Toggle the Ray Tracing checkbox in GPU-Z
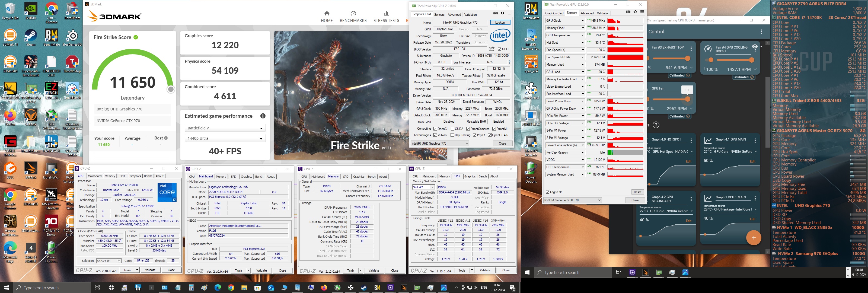 (452, 135)
